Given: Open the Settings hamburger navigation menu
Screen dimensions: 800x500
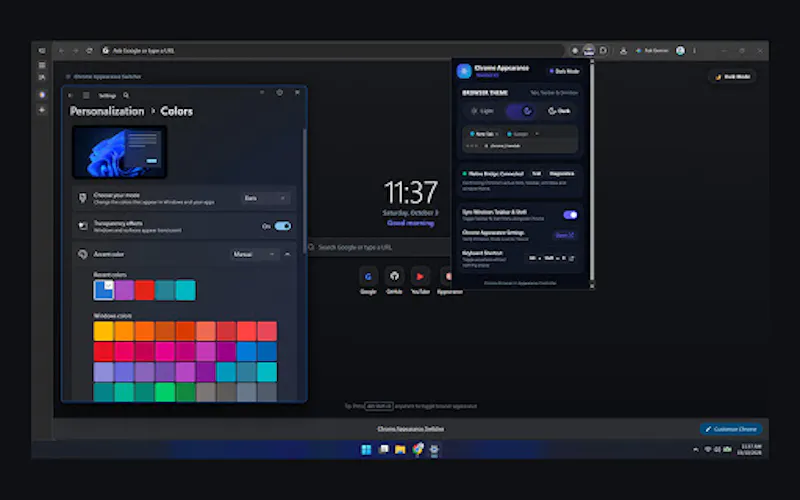Looking at the screenshot, I should point(86,95).
